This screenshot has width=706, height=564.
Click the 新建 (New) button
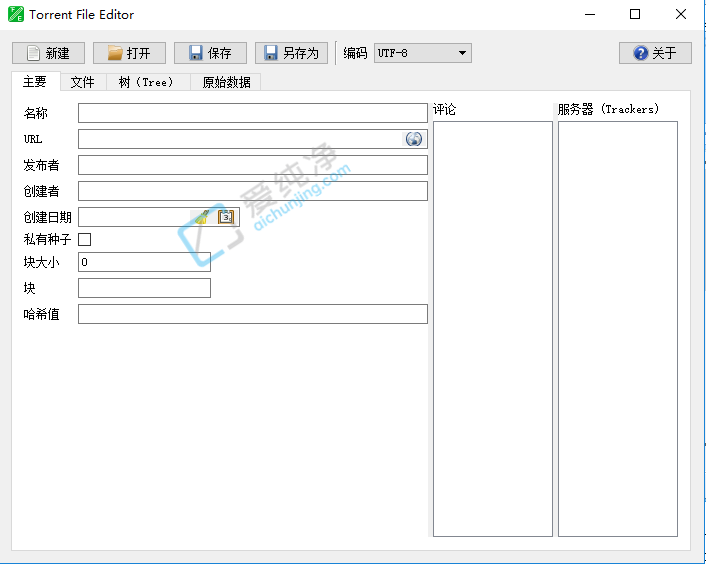click(48, 53)
